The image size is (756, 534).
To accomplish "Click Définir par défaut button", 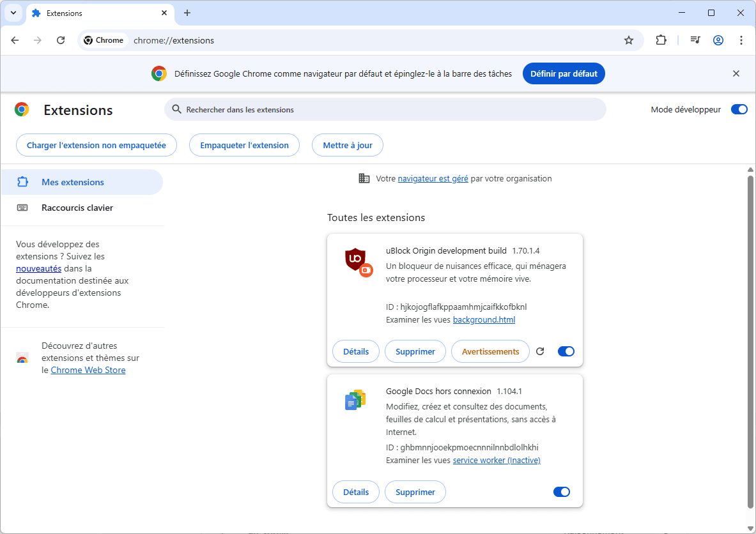I will tap(564, 73).
